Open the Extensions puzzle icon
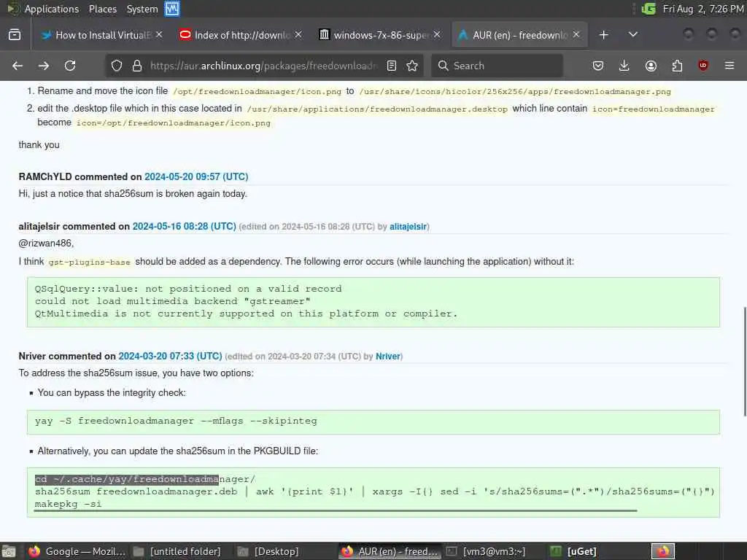 (x=677, y=66)
